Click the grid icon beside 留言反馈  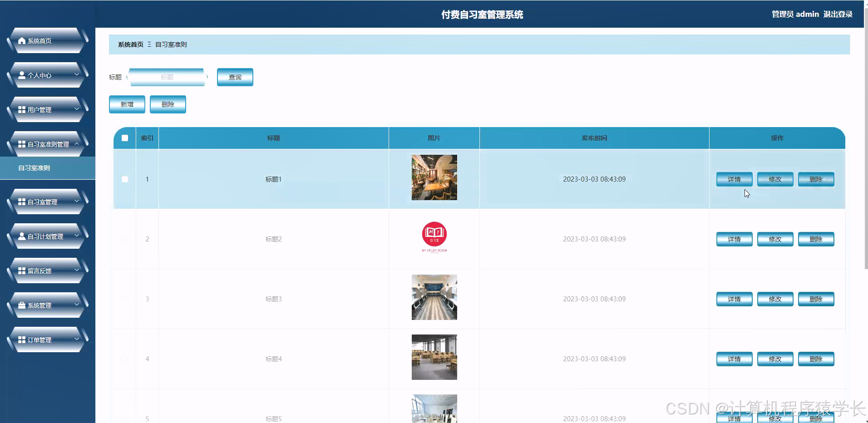(x=22, y=271)
